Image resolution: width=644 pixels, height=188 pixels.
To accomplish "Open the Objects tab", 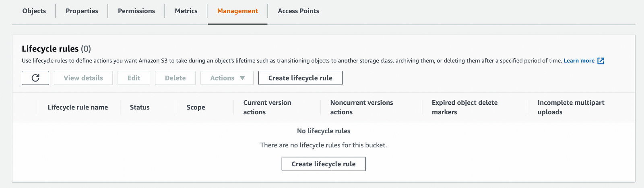I will point(34,11).
